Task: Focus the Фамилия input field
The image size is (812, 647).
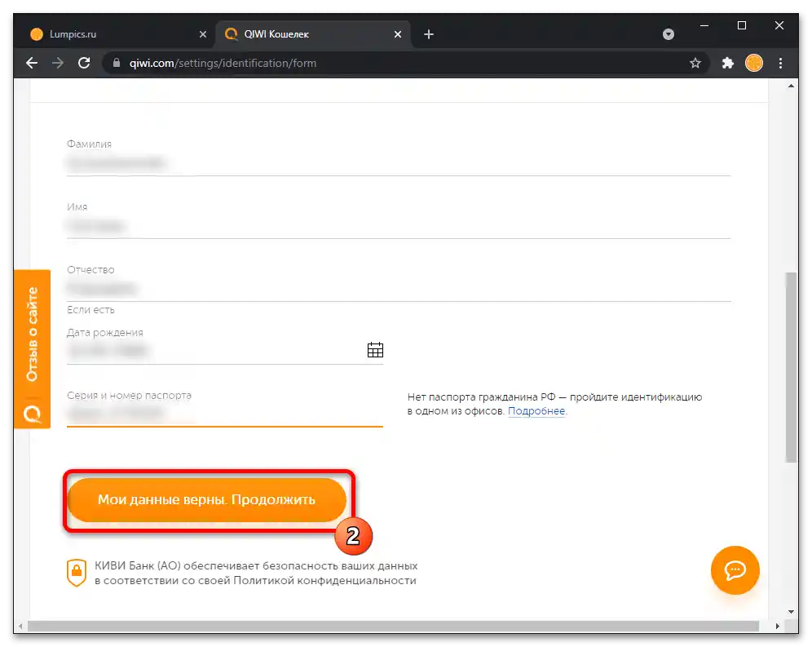Action: point(399,163)
